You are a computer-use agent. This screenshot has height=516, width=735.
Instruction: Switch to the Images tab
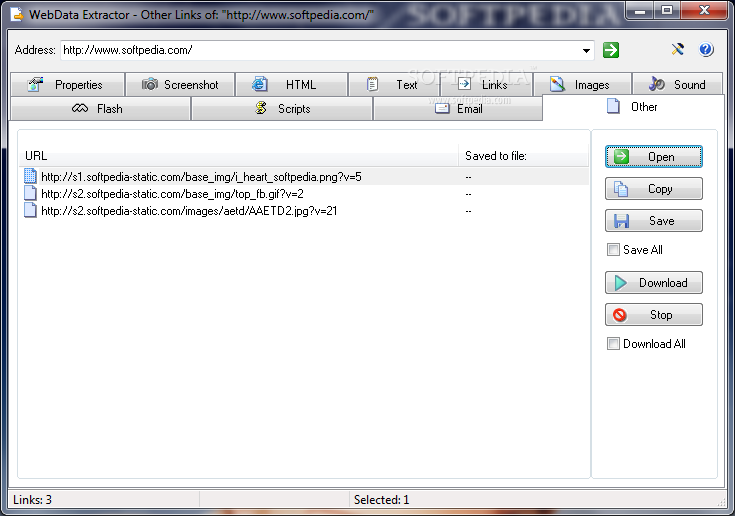(583, 84)
